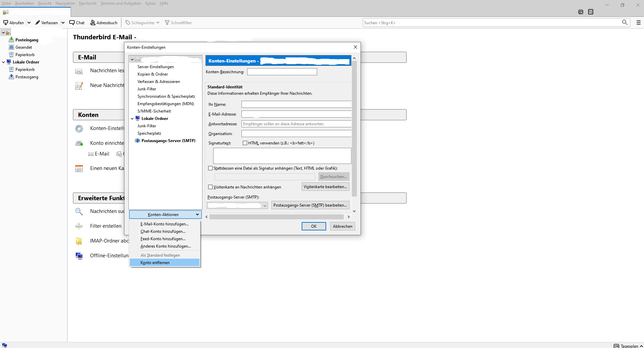Click the Konten-Einstellungen gear icon on main page
This screenshot has width=644, height=348.
[x=79, y=128]
